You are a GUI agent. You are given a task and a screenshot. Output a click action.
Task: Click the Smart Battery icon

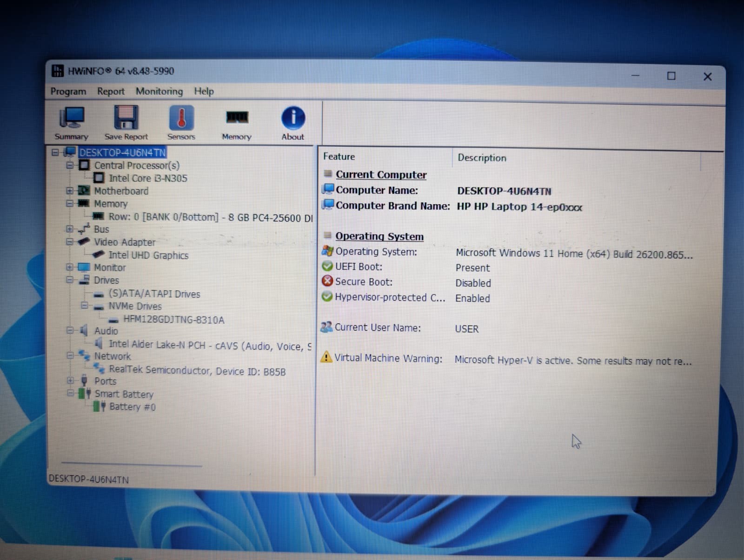[x=85, y=393]
